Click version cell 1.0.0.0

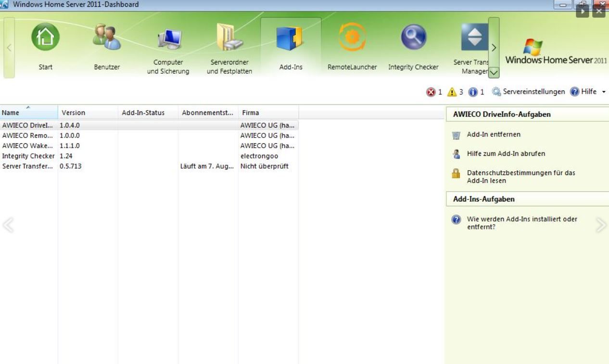[70, 136]
